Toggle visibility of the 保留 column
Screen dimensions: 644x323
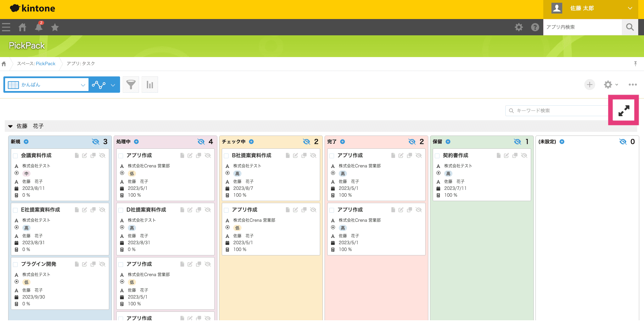(x=518, y=142)
